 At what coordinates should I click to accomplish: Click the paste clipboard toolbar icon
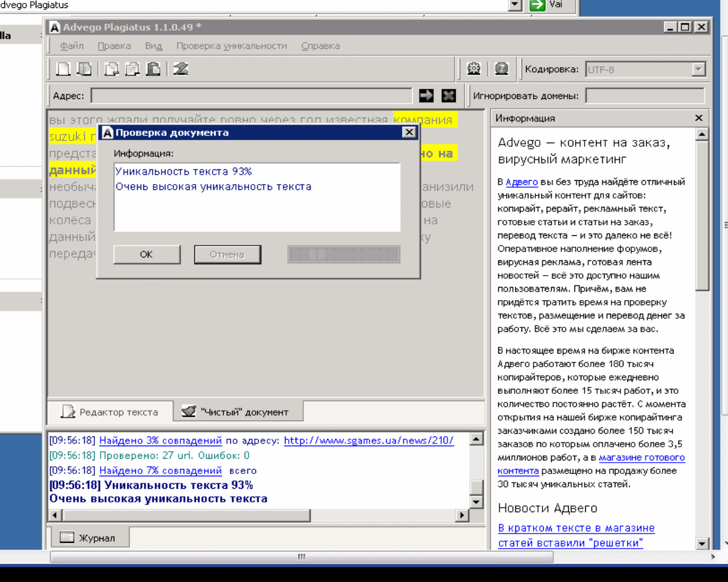pos(153,69)
